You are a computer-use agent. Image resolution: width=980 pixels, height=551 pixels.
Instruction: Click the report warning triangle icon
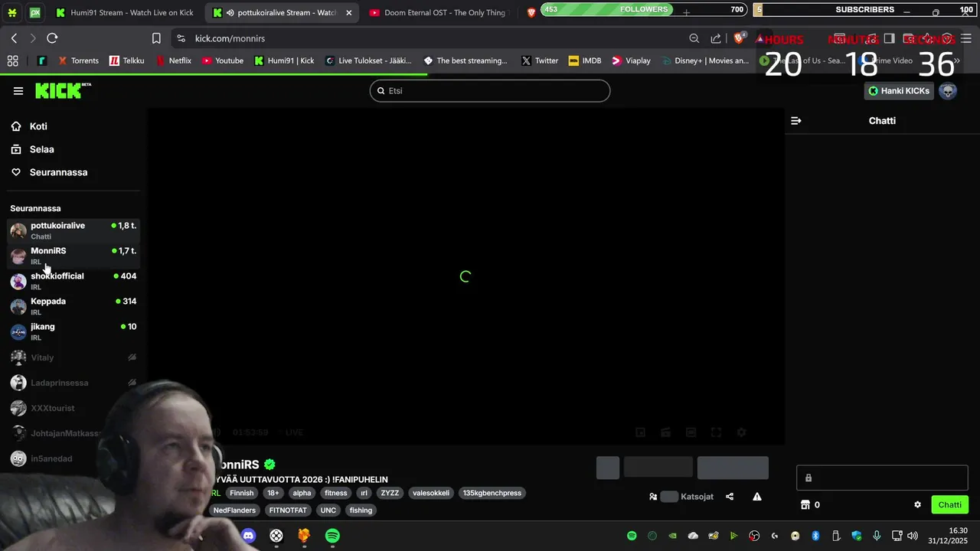(757, 497)
